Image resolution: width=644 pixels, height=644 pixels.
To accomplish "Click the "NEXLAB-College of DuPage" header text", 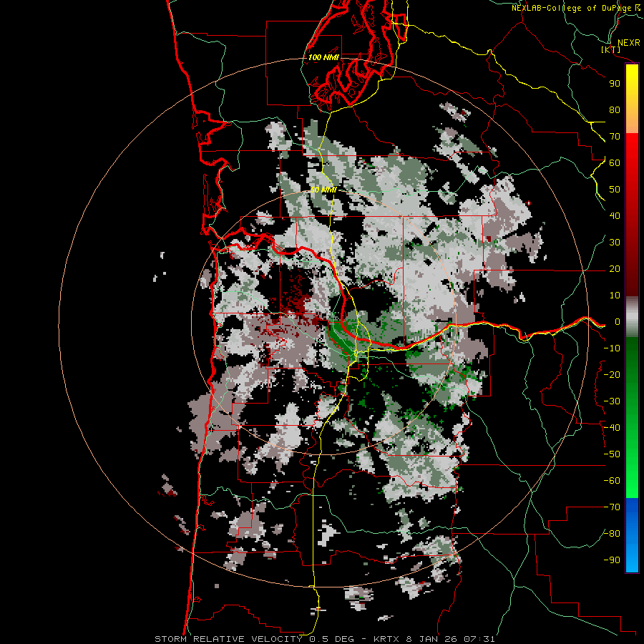I will pyautogui.click(x=571, y=8).
